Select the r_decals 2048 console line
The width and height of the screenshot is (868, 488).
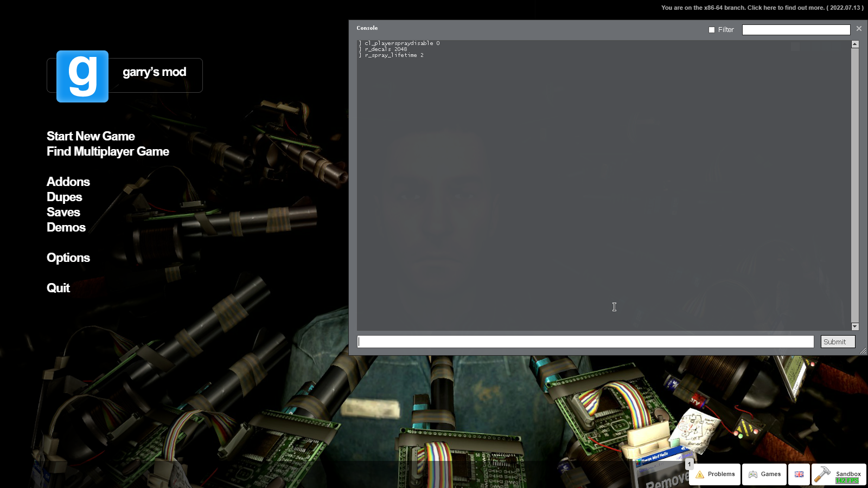[x=382, y=49]
